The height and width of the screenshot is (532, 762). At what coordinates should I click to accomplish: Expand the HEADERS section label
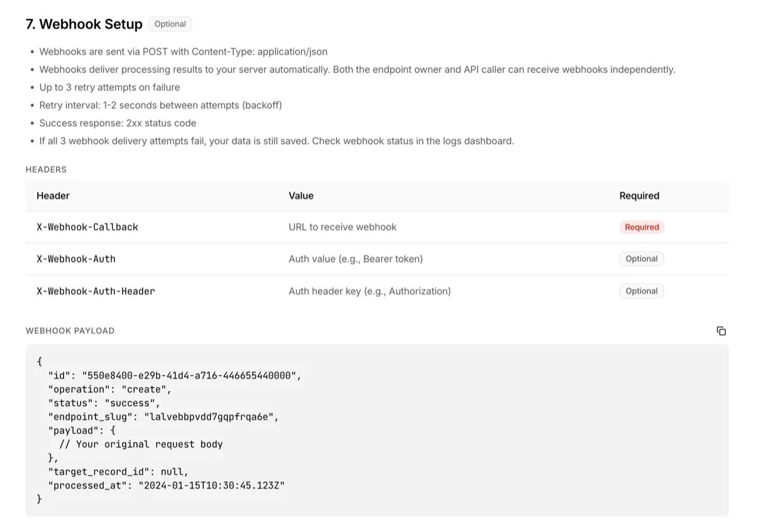pos(46,170)
